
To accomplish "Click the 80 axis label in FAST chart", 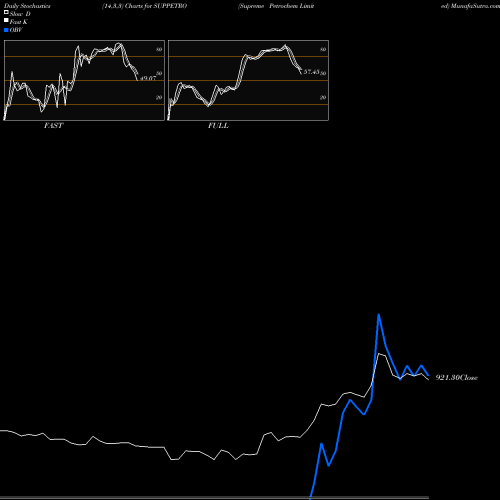I will point(159,49).
